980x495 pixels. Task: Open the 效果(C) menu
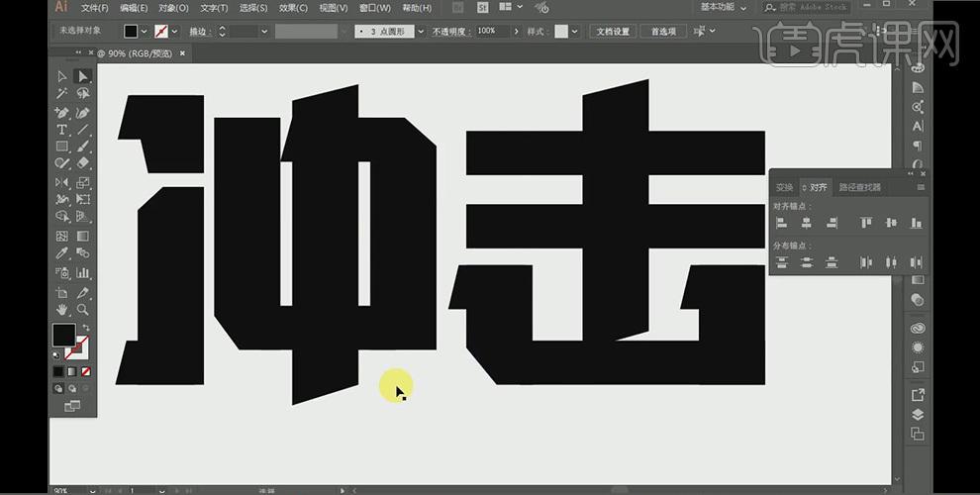click(293, 8)
